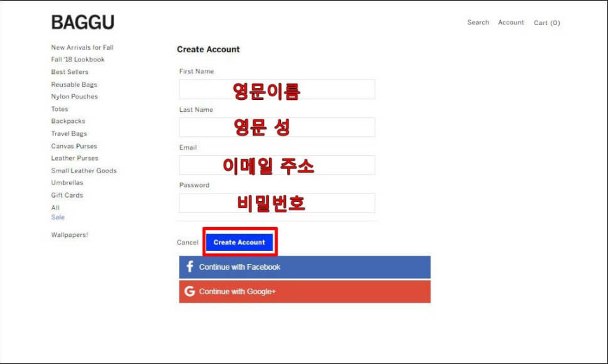This screenshot has height=364, width=608.
Task: Open the Account link in header
Action: click(511, 22)
